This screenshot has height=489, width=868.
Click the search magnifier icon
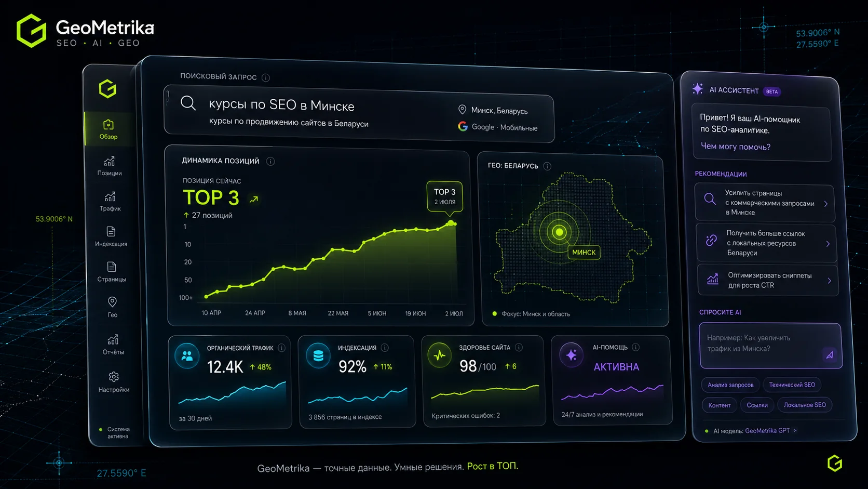click(x=188, y=103)
